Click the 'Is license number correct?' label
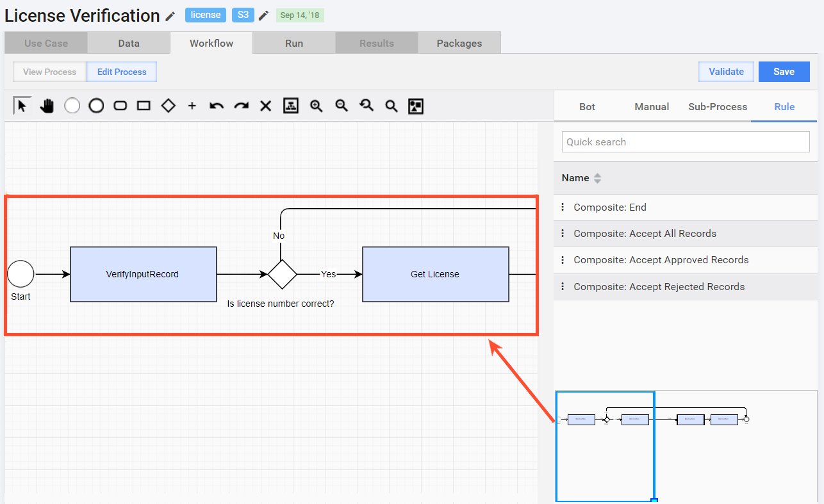824x504 pixels. 281,304
